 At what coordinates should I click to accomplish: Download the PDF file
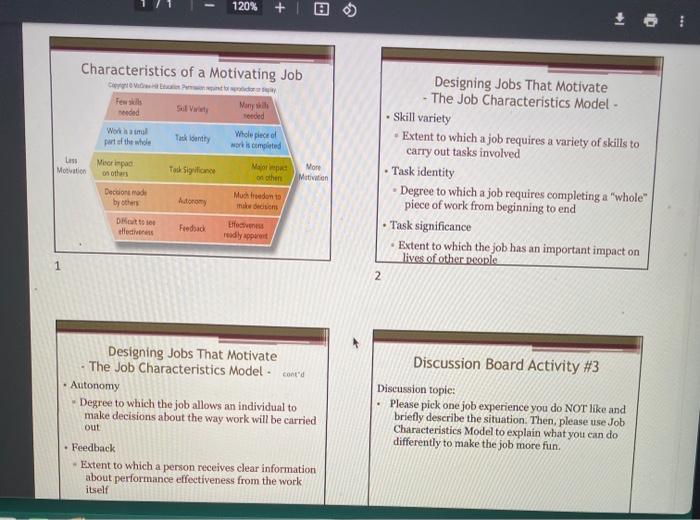coord(619,19)
